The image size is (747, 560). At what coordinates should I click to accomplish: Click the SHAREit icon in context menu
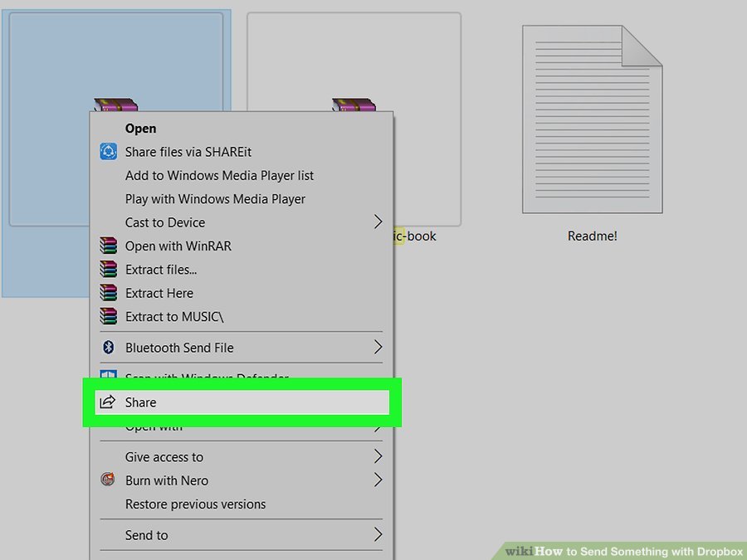109,152
